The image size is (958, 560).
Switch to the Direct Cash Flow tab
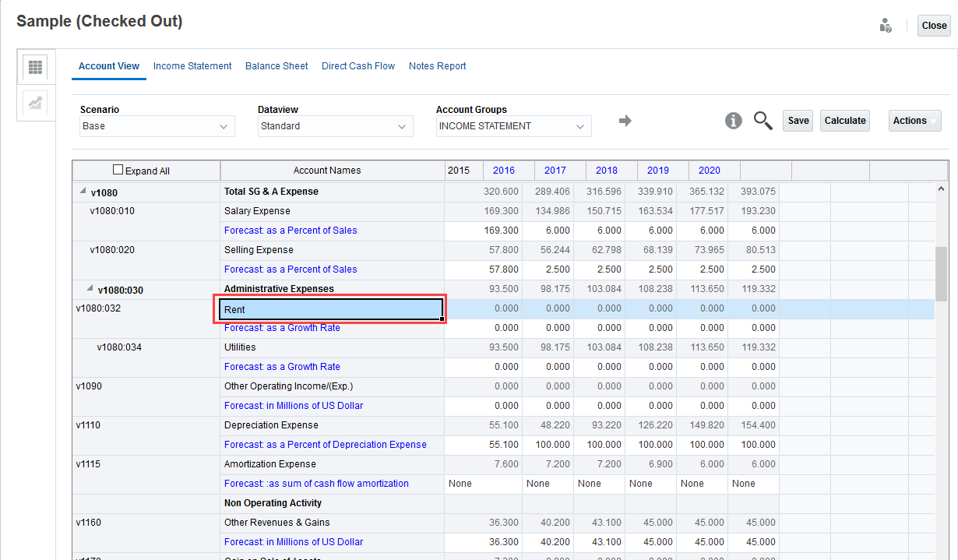point(358,66)
